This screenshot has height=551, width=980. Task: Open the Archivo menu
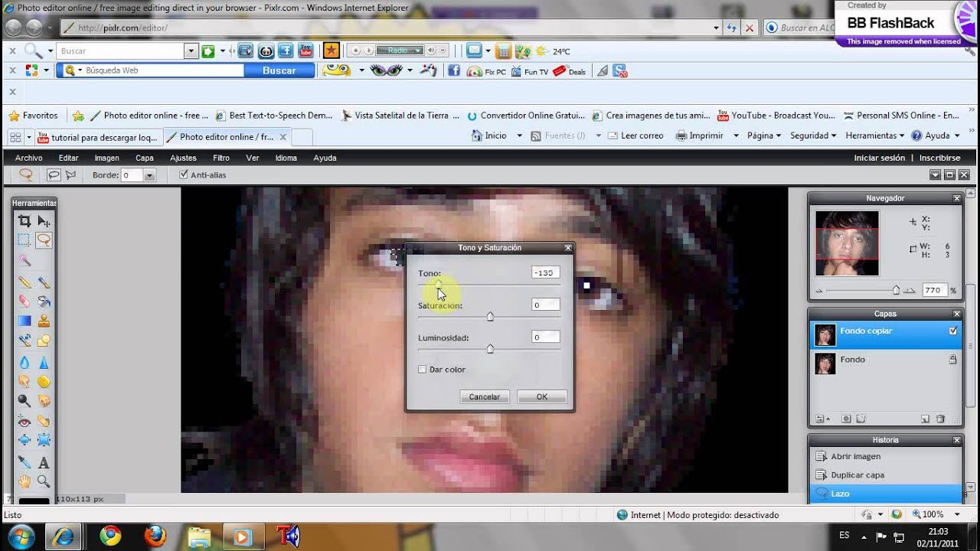[x=28, y=158]
